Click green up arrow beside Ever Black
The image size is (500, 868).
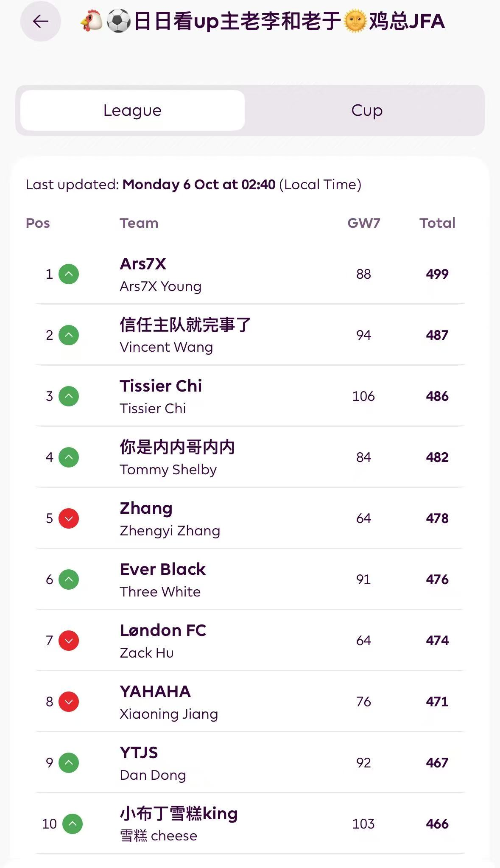69,580
